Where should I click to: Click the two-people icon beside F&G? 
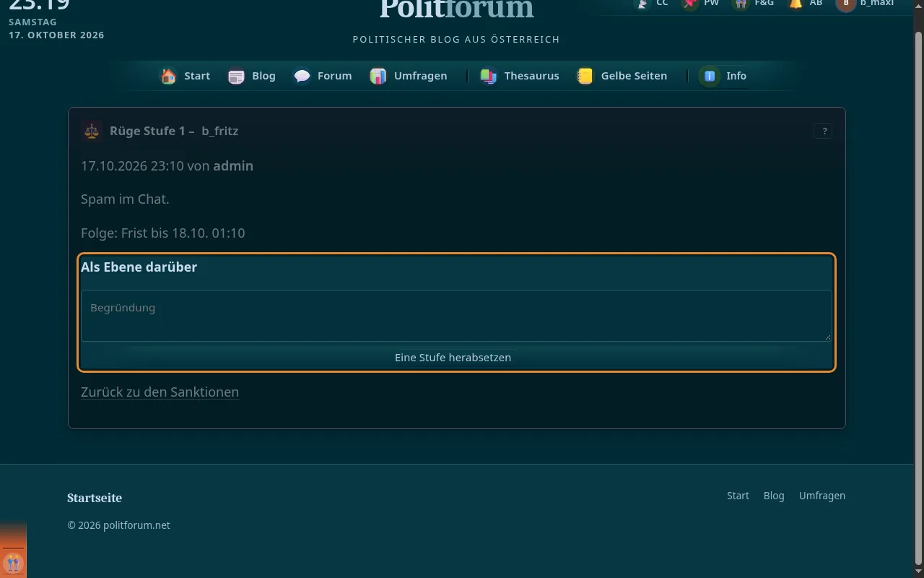[x=741, y=4]
